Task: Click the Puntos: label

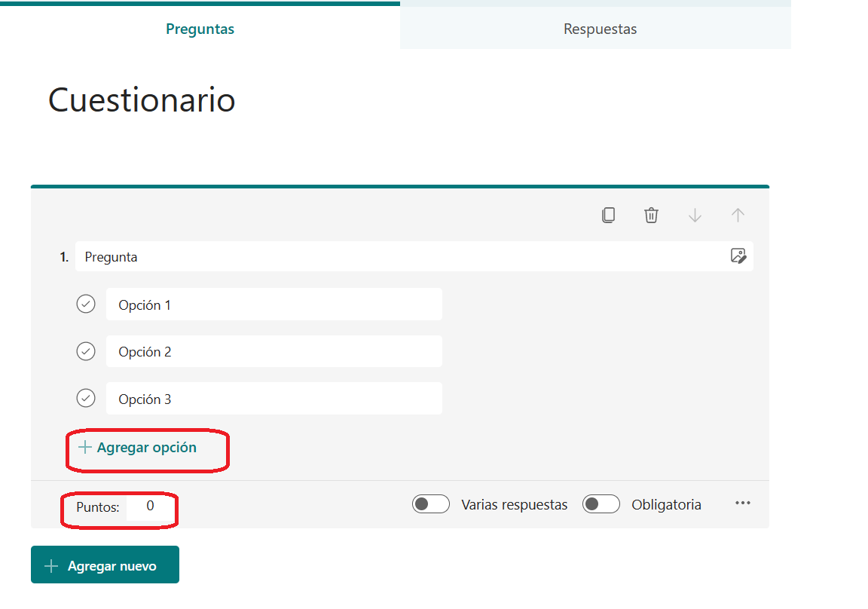Action: [x=97, y=507]
